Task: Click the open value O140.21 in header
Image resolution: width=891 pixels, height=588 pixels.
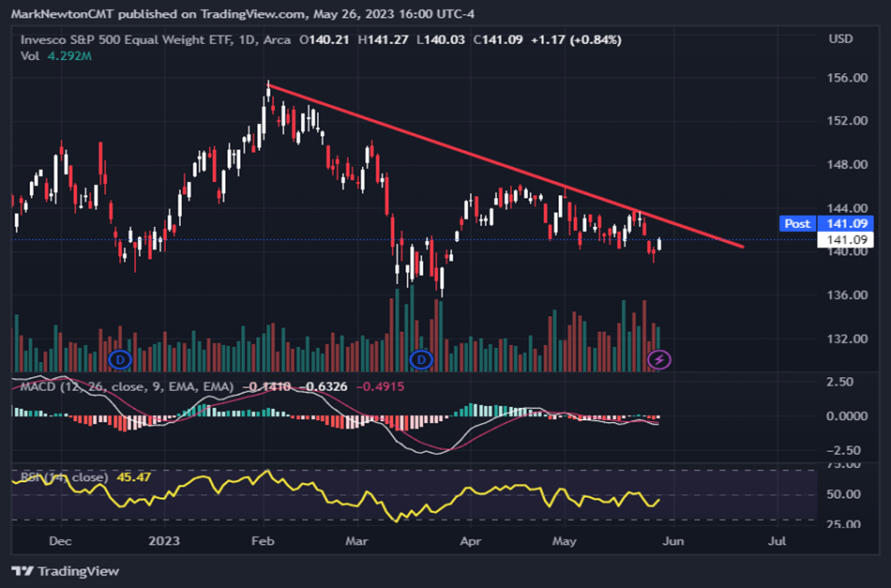Action: 324,39
